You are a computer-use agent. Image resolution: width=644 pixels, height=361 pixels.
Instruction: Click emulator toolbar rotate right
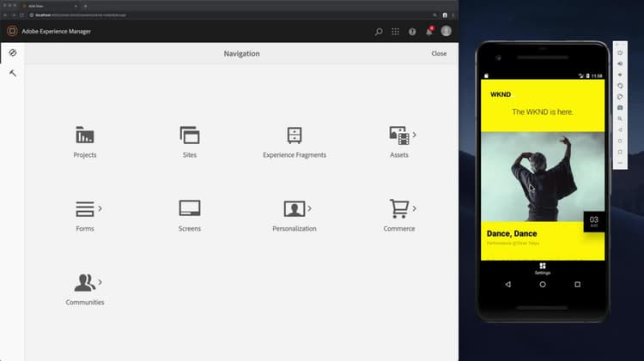pos(620,97)
